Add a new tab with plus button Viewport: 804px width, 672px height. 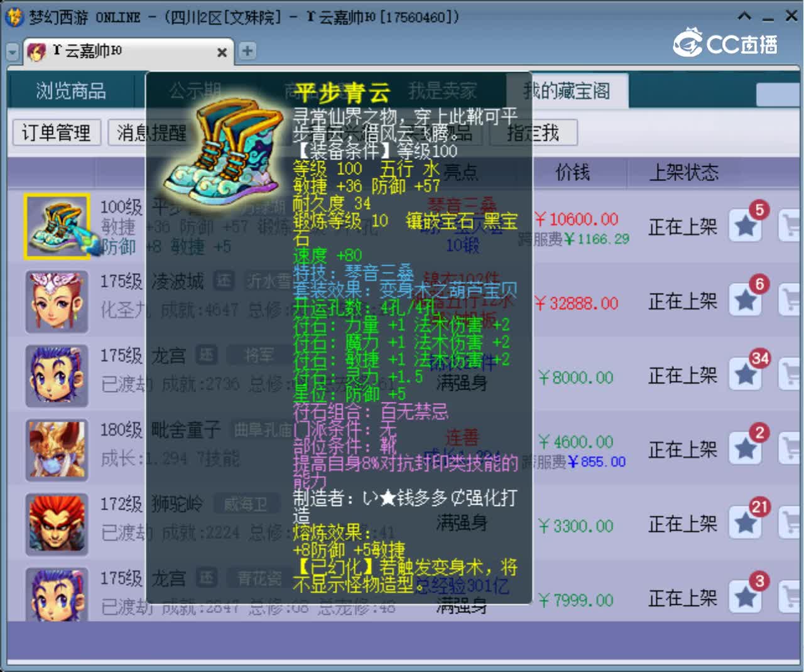coord(247,51)
